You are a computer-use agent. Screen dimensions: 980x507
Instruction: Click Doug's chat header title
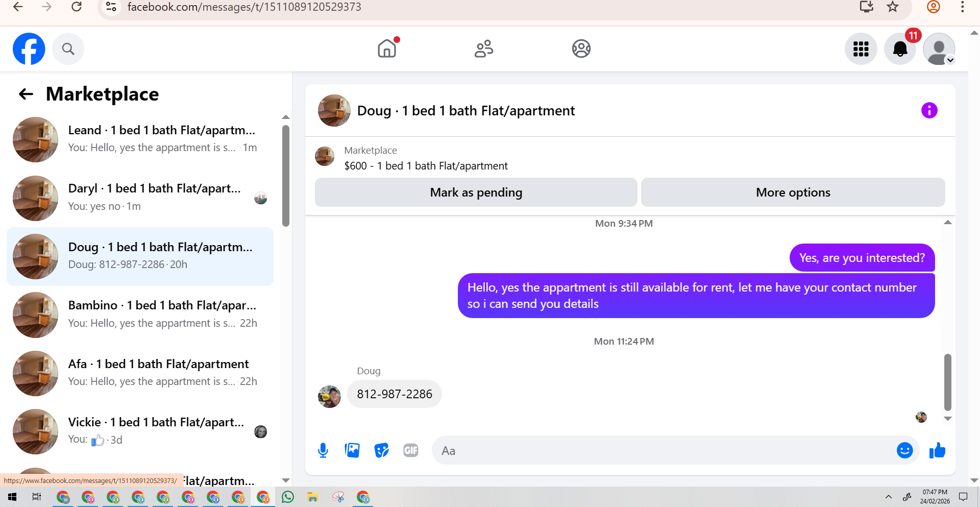point(465,111)
